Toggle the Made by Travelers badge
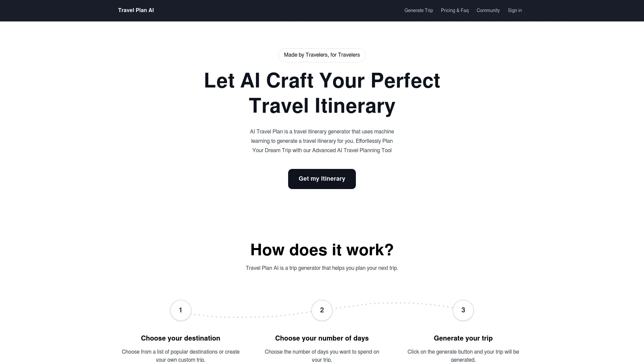Image resolution: width=644 pixels, height=362 pixels. point(322,55)
